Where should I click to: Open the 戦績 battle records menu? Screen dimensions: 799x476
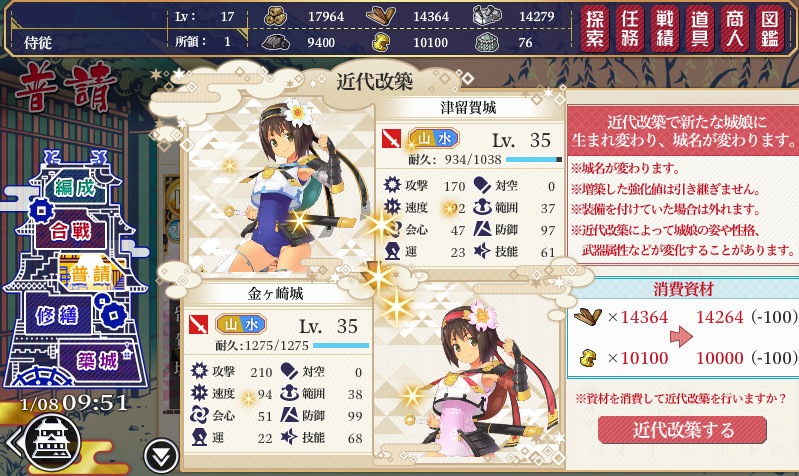[664, 30]
